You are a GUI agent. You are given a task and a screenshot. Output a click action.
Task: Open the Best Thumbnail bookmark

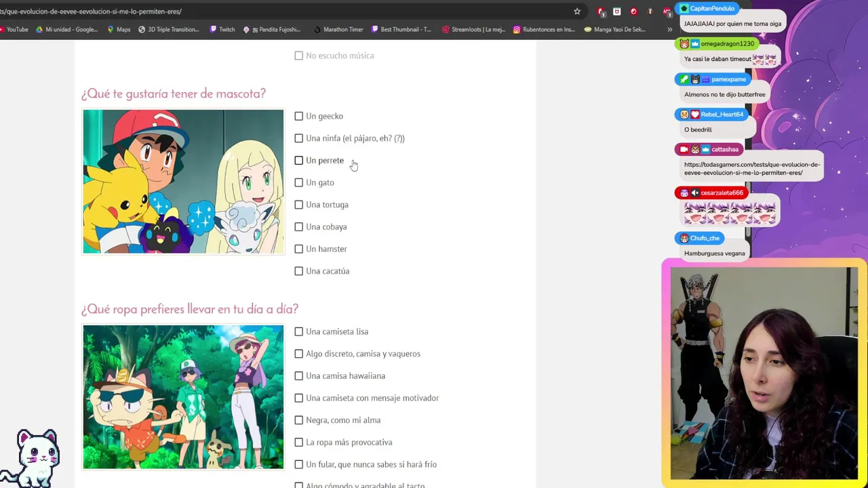(401, 29)
